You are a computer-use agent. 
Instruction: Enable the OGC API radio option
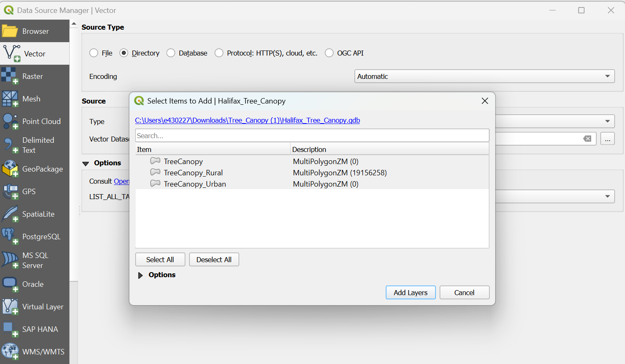pyautogui.click(x=329, y=53)
